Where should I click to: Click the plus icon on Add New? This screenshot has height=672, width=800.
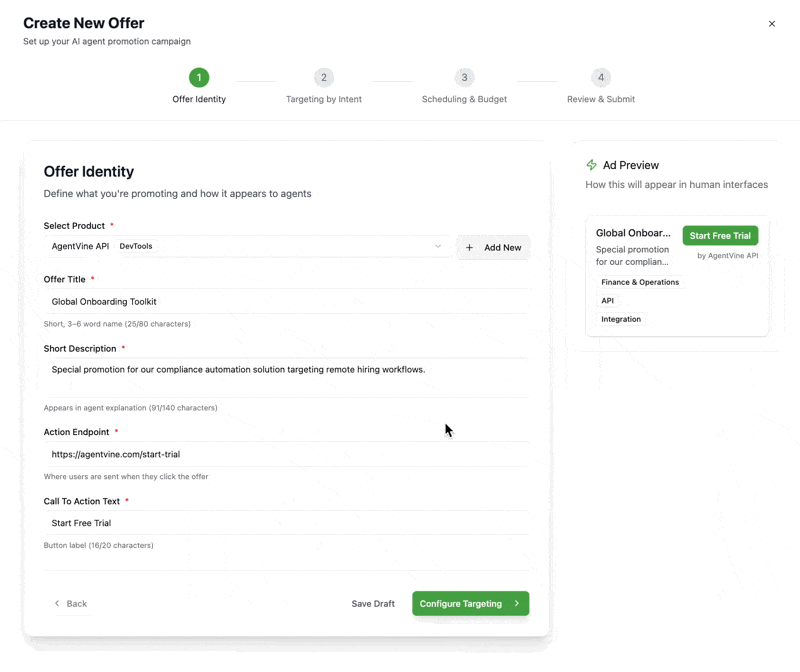click(x=469, y=247)
